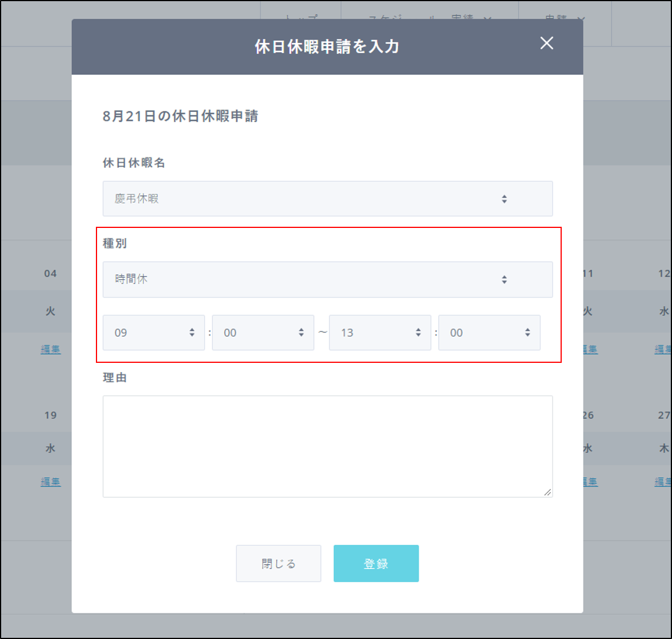This screenshot has width=672, height=639.
Task: Open the スケジュール申請 navigation menu
Action: pos(430,18)
